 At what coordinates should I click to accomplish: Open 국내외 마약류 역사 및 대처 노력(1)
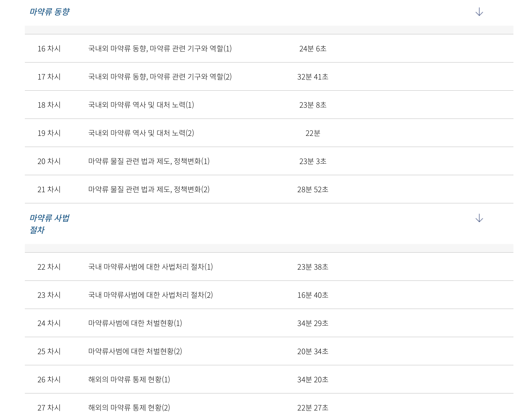click(141, 105)
